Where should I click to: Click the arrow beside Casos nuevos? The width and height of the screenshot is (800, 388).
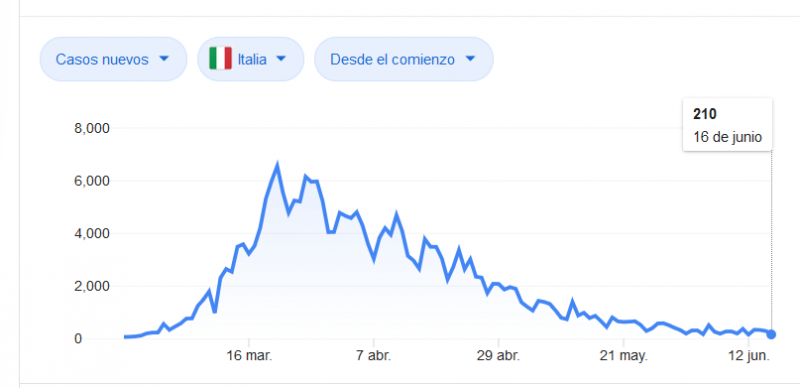pos(164,59)
